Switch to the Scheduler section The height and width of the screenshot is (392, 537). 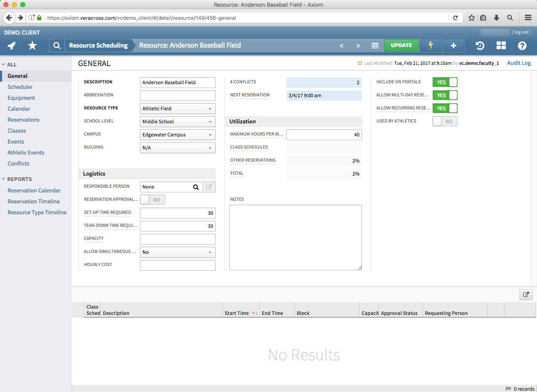click(20, 87)
